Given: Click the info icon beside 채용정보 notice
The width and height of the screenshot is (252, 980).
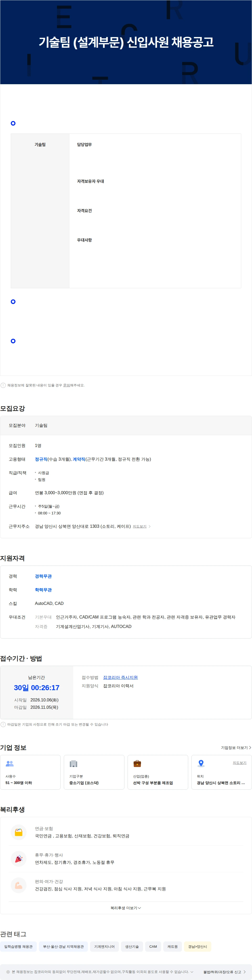Looking at the screenshot, I should click(3, 385).
